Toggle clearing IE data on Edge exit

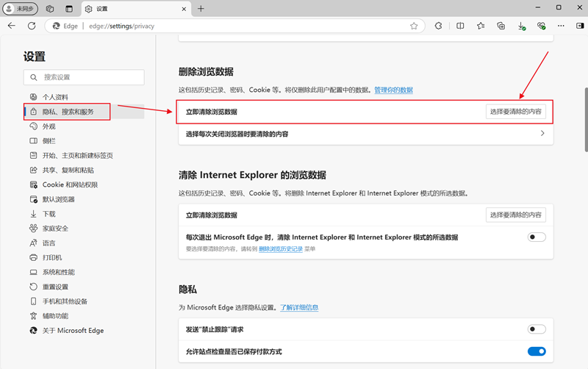pos(537,237)
